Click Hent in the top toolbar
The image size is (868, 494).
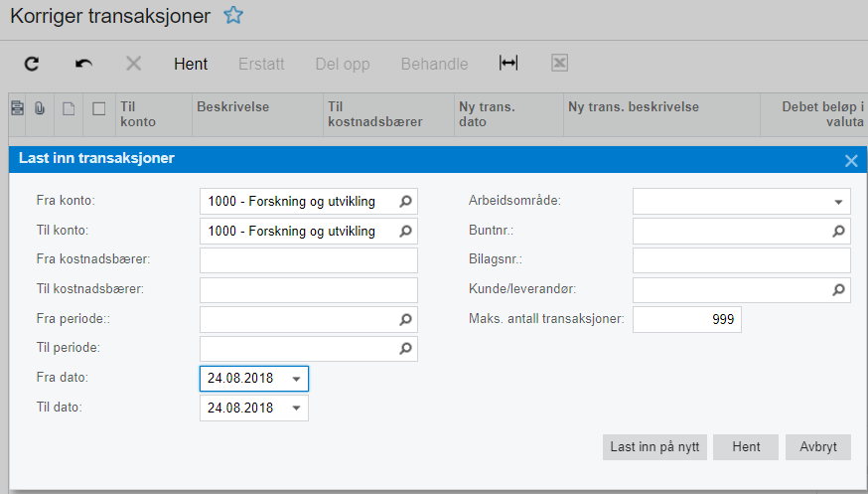pos(191,64)
